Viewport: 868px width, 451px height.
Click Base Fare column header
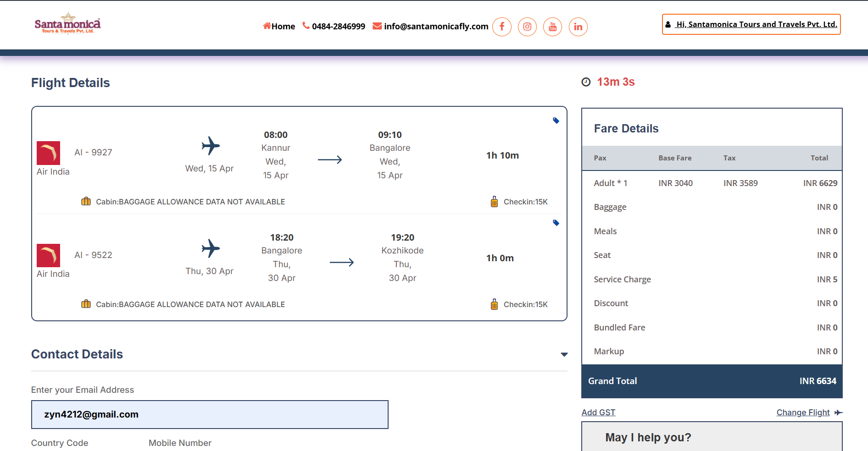pos(675,158)
